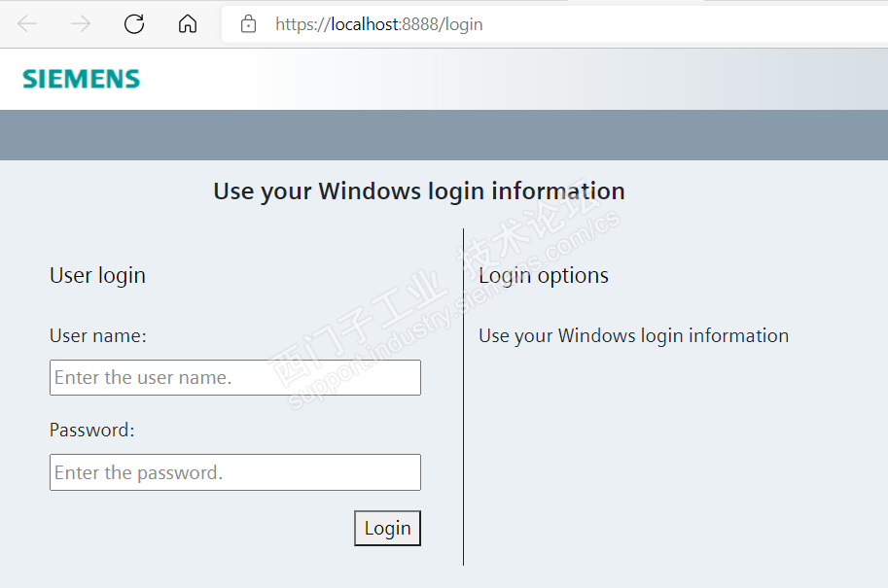Click the "Login options" section heading
Image resolution: width=888 pixels, height=588 pixels.
(x=543, y=276)
